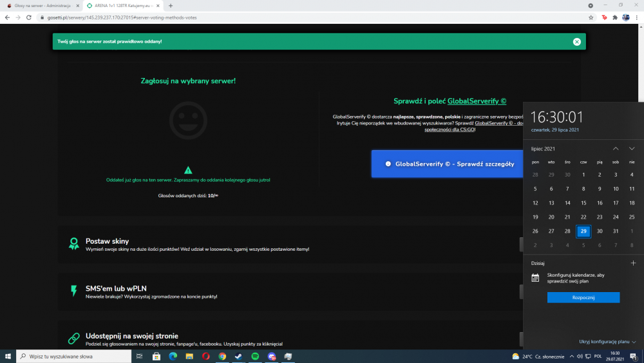Viewport: 644px width, 363px height.
Task: Click the info icon on GlobalServerify button
Action: tap(388, 164)
